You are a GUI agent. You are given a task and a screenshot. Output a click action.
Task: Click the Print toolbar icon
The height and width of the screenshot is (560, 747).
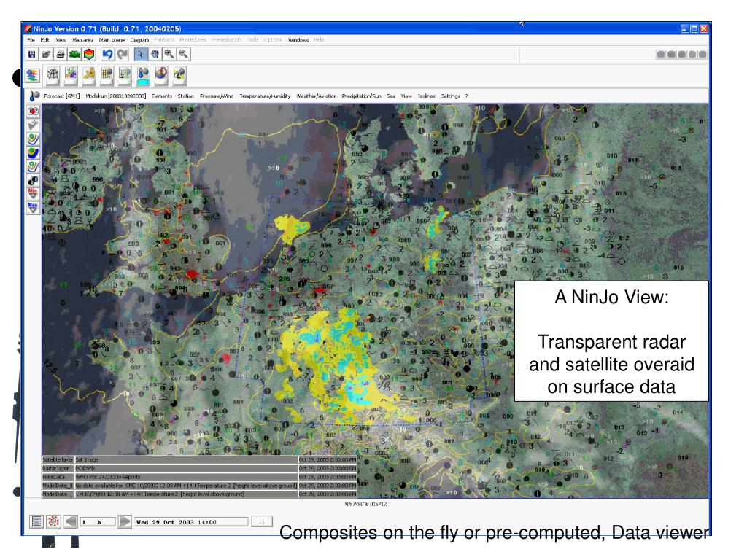[x=61, y=55]
